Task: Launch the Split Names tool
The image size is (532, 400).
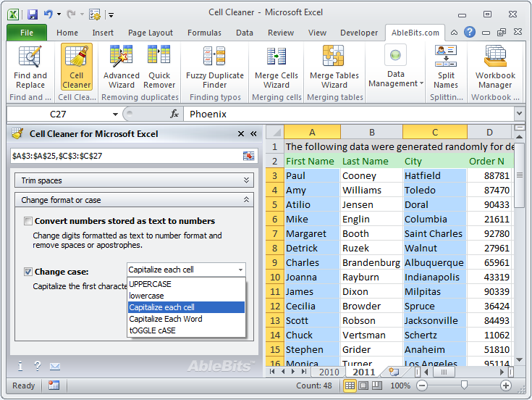Action: [446, 67]
